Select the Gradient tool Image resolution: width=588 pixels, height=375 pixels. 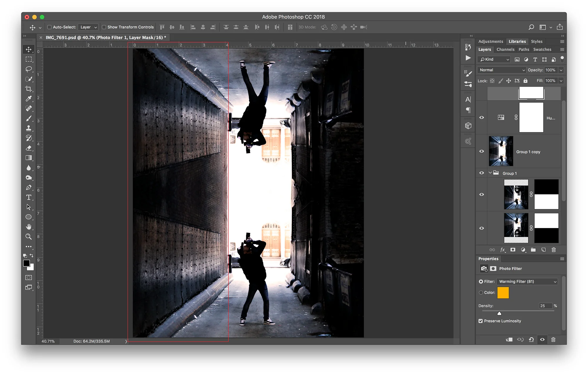[x=29, y=158]
